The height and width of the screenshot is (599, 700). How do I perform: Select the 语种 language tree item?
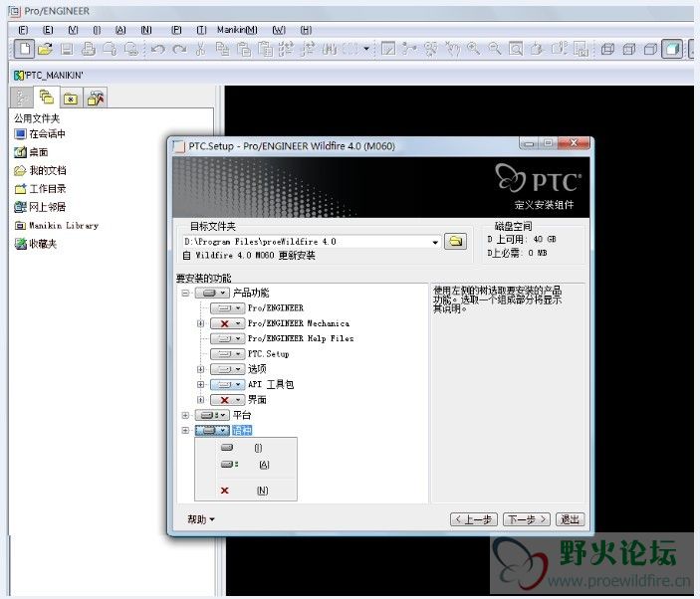pos(242,431)
